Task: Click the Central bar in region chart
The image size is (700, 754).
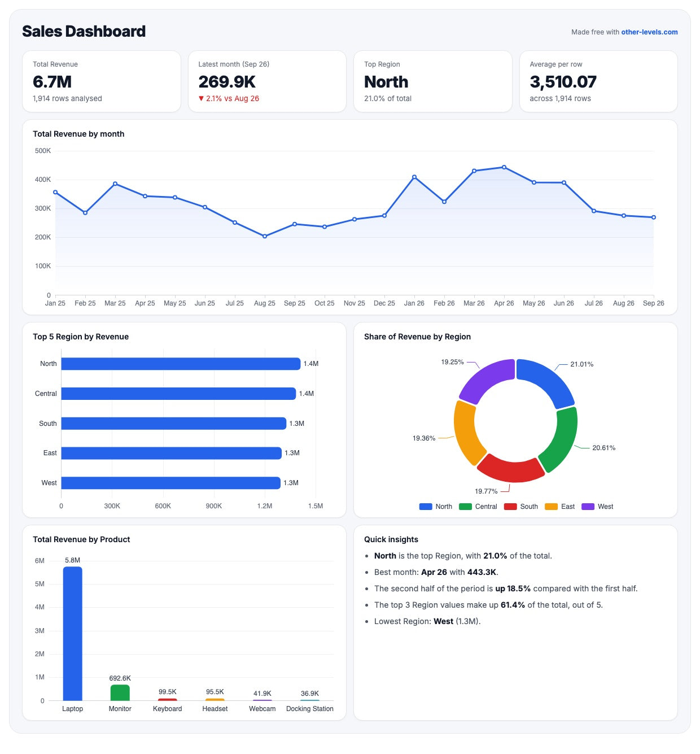Action: (178, 394)
